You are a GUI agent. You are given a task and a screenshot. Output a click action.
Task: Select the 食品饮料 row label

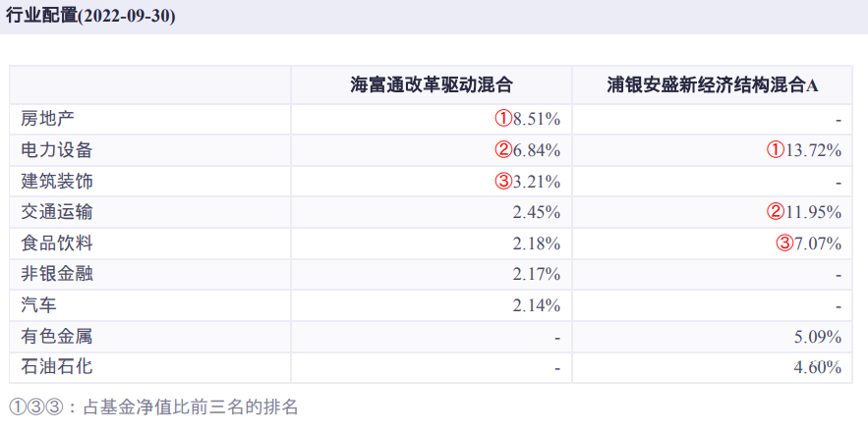(56, 243)
